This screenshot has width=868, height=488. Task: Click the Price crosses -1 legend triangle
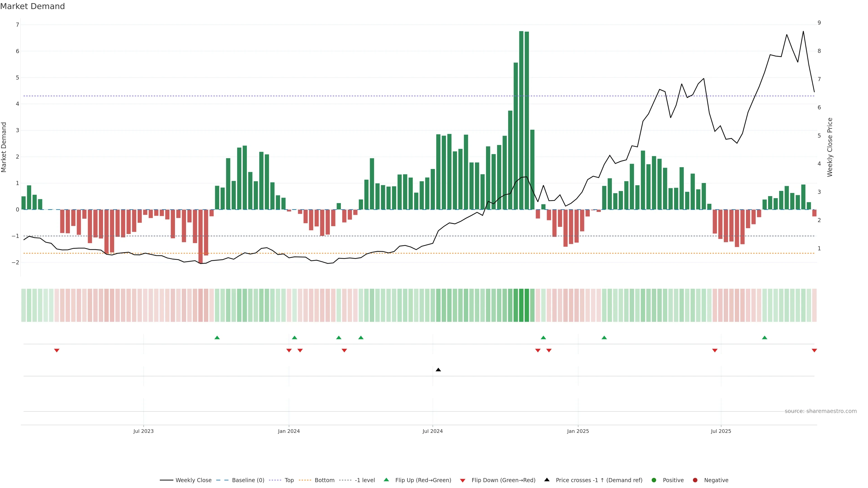tap(547, 480)
